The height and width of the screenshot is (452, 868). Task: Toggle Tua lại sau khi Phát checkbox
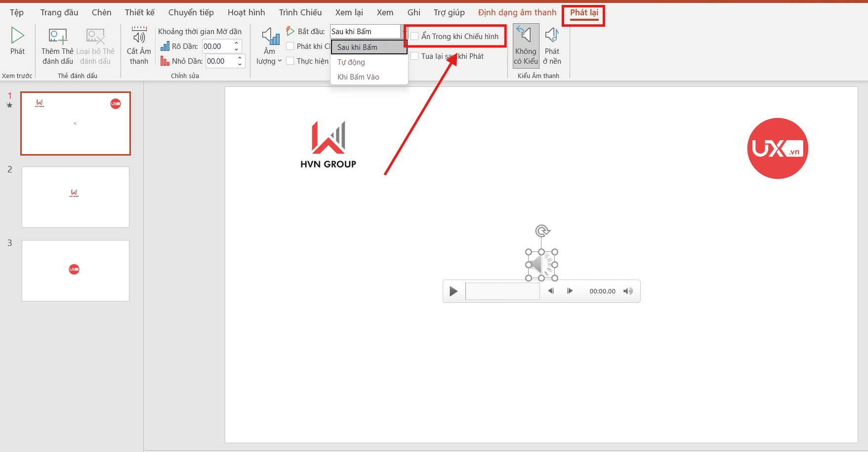click(x=415, y=56)
